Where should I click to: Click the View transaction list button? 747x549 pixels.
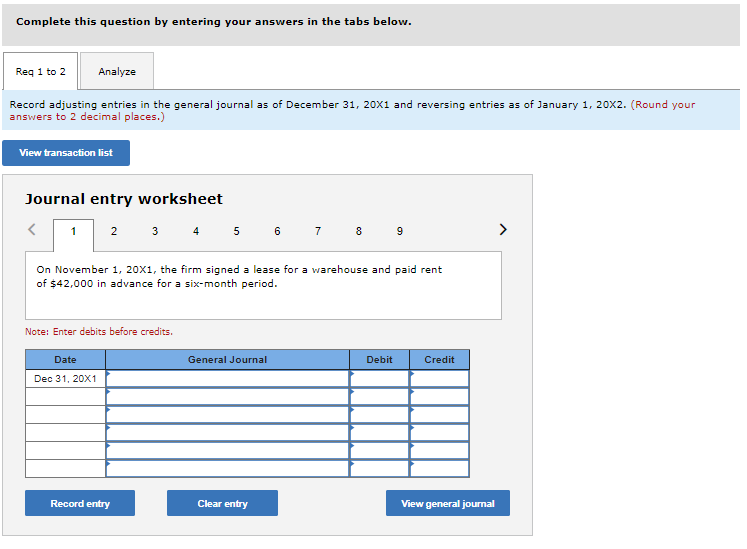click(66, 153)
